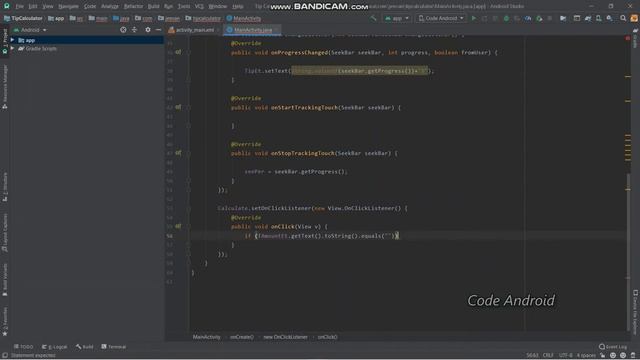Viewport: 640px width, 360px height.
Task: Open the Code Android device dropdown
Action: [441, 18]
